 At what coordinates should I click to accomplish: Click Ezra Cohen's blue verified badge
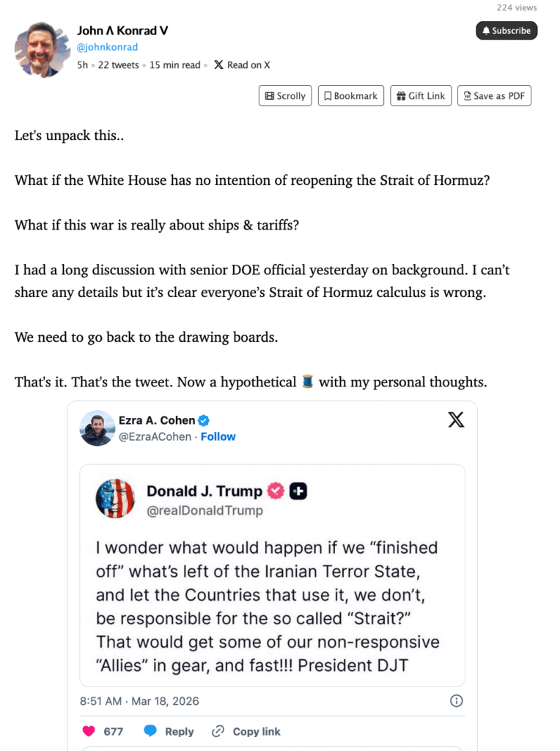(205, 420)
